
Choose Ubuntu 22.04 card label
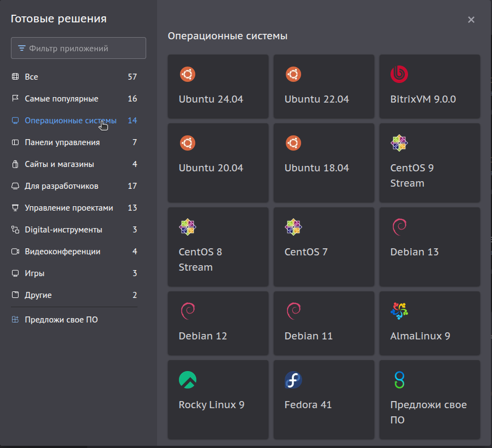pos(316,99)
